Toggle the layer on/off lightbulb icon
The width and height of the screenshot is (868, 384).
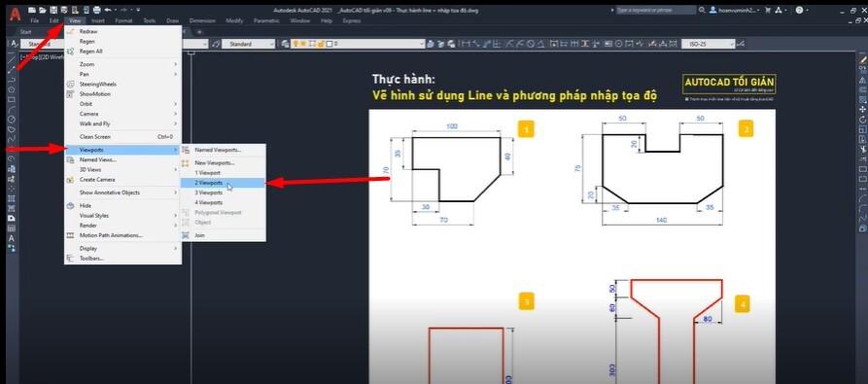[295, 44]
